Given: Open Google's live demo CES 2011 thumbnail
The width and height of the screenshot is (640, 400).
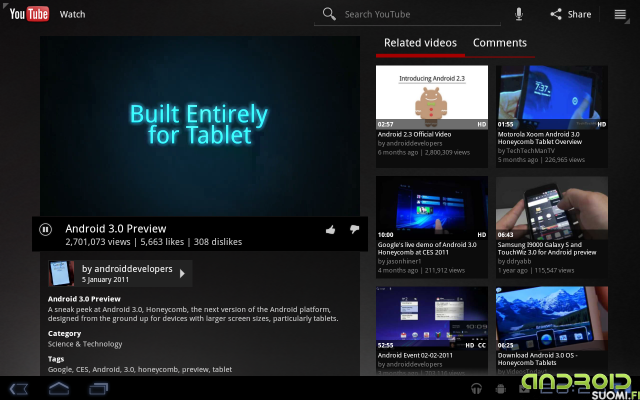Looking at the screenshot, I should coord(431,208).
